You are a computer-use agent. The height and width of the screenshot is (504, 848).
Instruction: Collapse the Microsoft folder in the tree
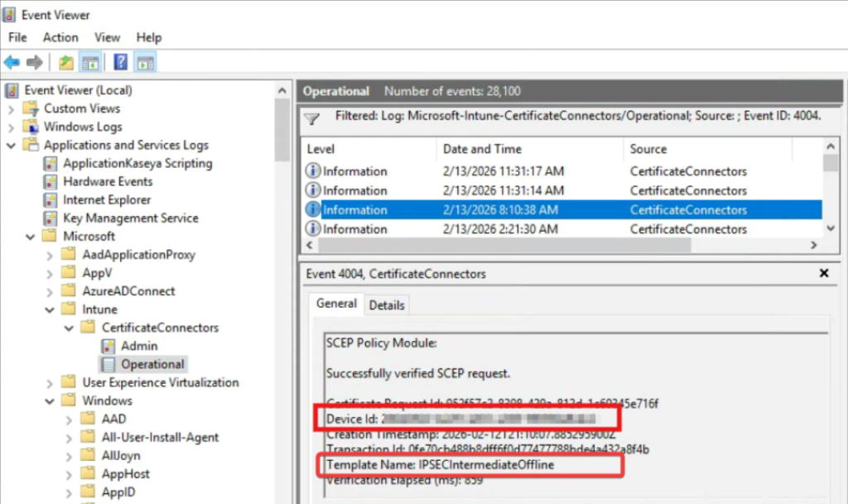(30, 236)
